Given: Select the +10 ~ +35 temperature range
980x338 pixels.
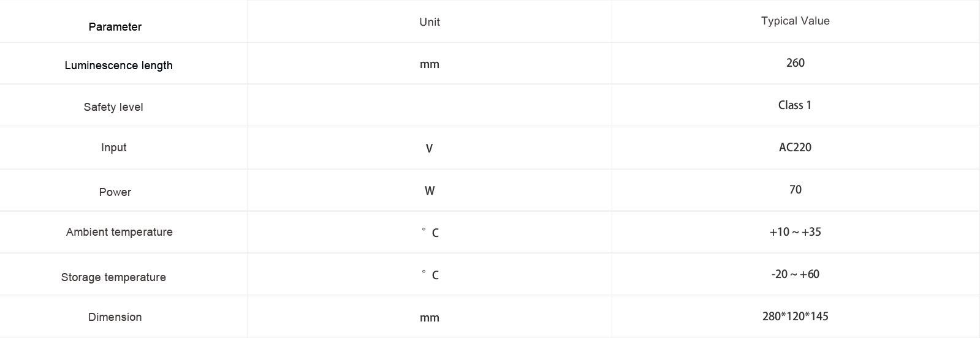Looking at the screenshot, I should [x=796, y=232].
